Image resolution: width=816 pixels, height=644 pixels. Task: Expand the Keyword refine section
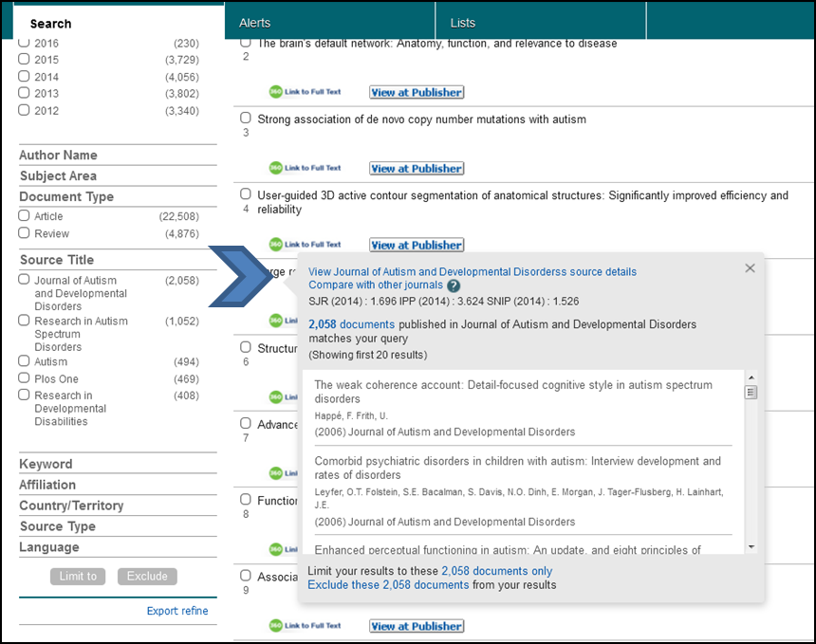tap(46, 464)
